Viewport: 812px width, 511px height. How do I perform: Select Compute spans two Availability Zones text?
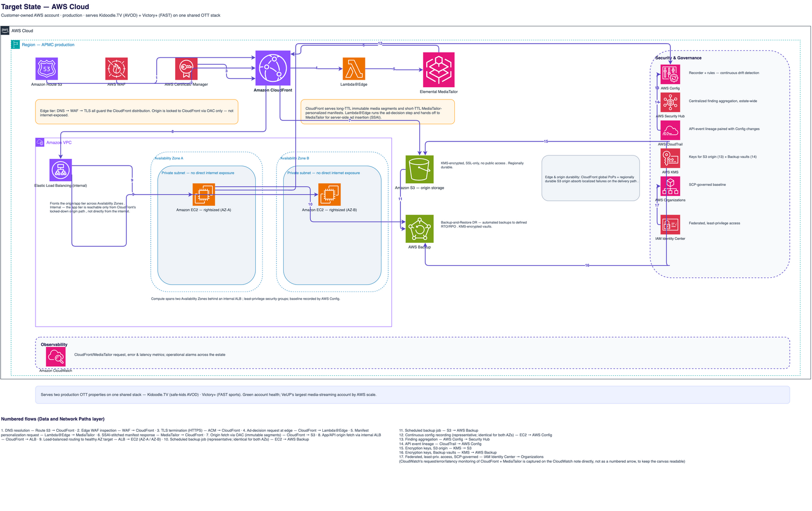pyautogui.click(x=246, y=299)
